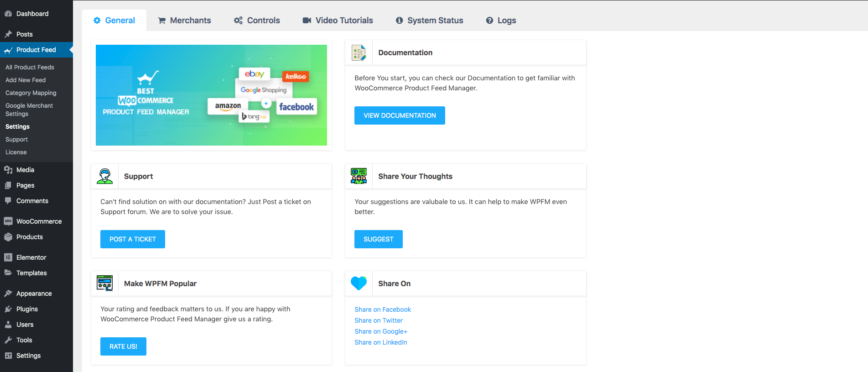Viewport: 868px width, 372px height.
Task: Select Add New Feed in sidebar
Action: [26, 80]
